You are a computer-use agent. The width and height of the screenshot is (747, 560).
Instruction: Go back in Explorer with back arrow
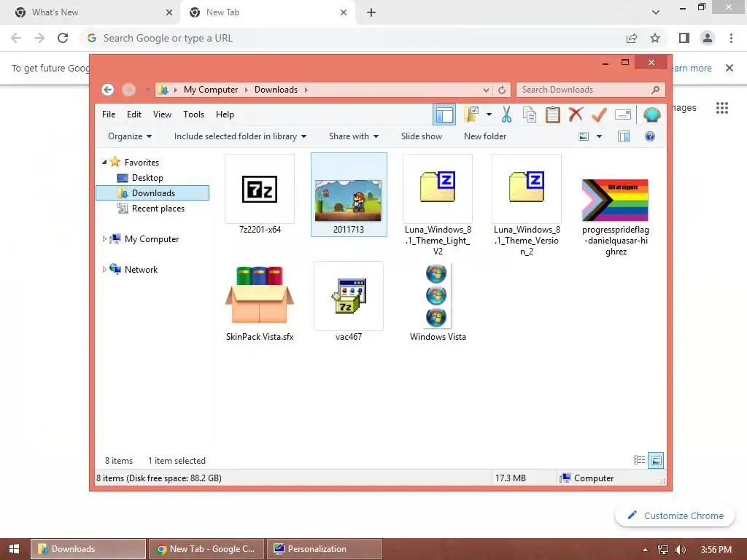coord(108,90)
